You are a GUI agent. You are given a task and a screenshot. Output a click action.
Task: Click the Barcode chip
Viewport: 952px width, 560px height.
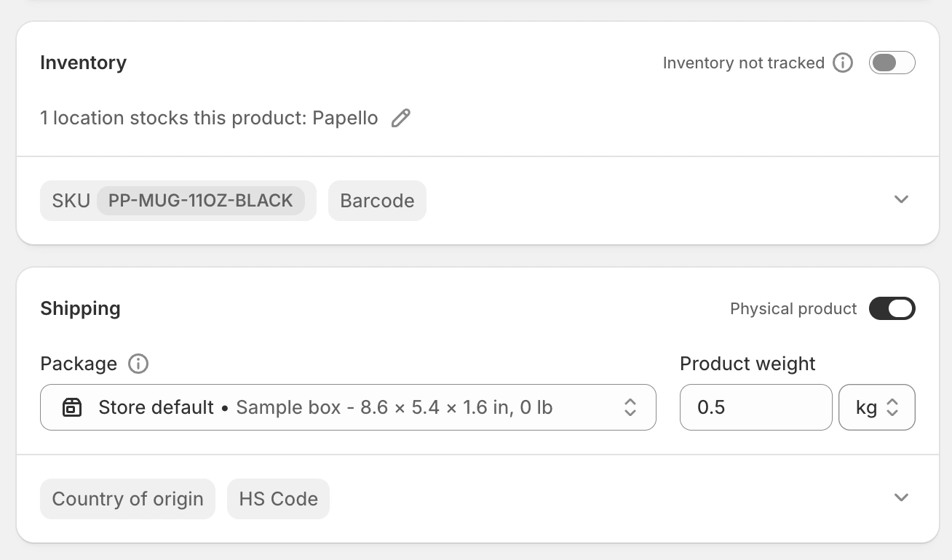pos(377,201)
